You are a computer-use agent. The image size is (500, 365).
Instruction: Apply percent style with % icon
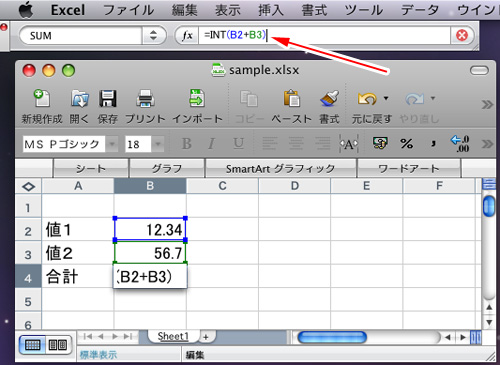[406, 144]
